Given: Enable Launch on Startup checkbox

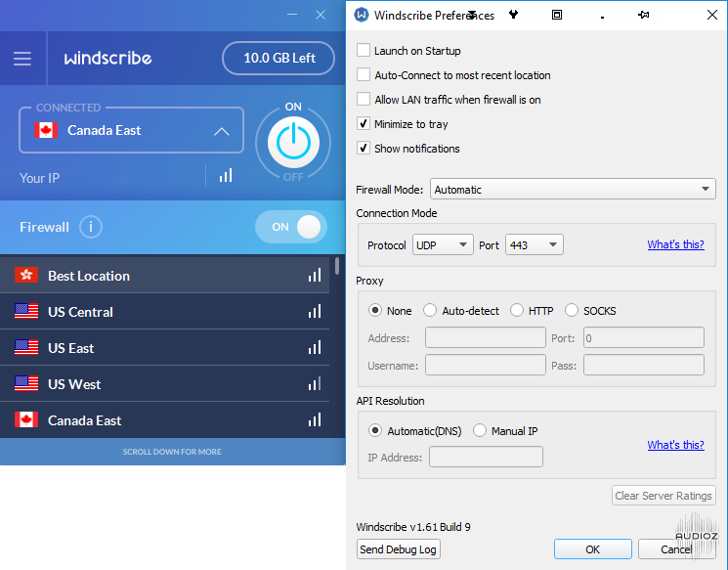Looking at the screenshot, I should click(364, 50).
